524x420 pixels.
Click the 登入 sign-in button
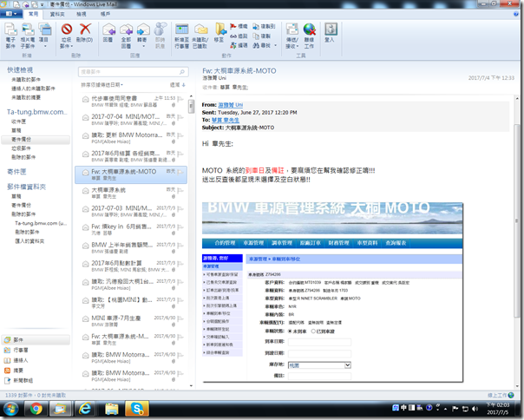pyautogui.click(x=331, y=33)
